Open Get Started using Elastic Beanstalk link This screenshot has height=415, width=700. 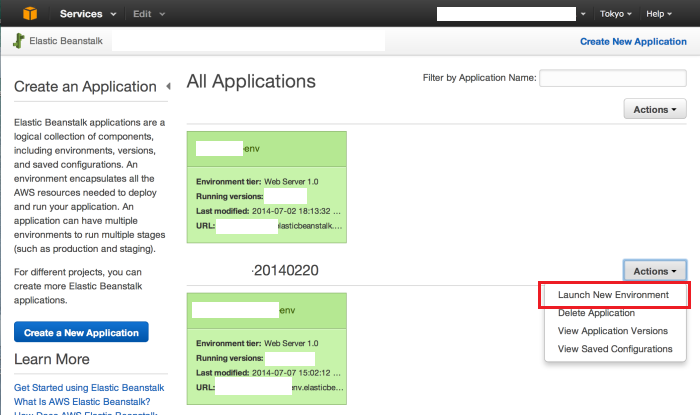(x=89, y=387)
